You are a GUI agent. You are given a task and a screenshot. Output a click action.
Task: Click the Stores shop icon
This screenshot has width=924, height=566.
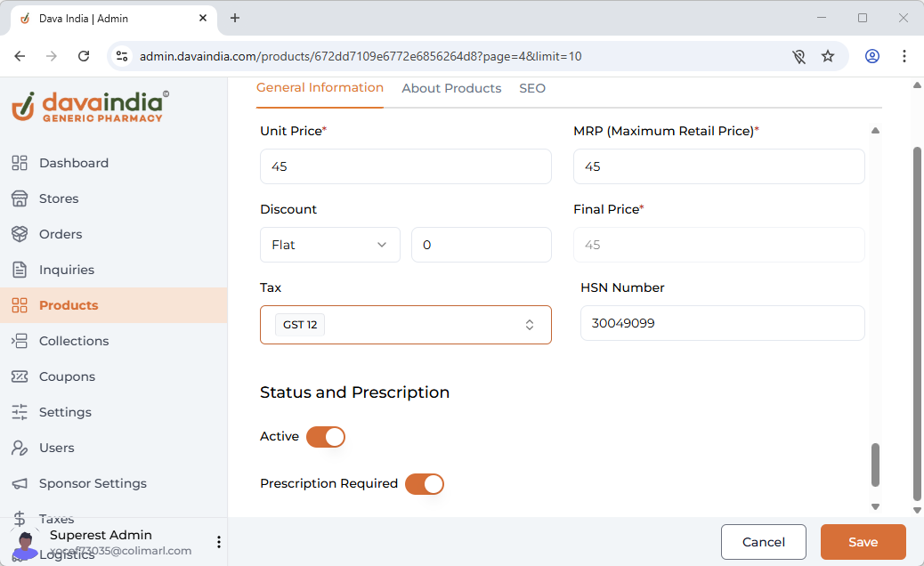[x=20, y=198]
